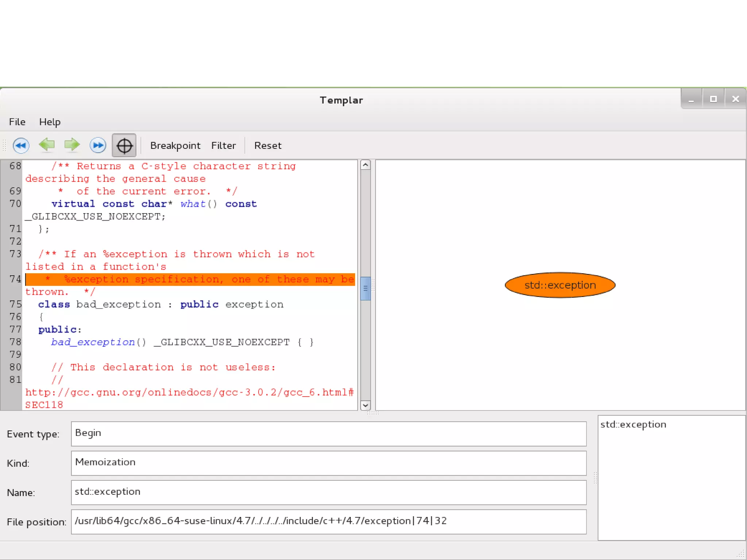Select std::exception in the bottom-right list
Image resolution: width=747 pixels, height=560 pixels.
(x=633, y=424)
